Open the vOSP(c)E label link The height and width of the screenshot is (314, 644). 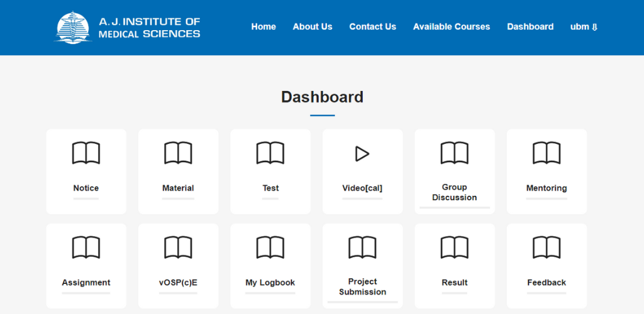(x=178, y=283)
